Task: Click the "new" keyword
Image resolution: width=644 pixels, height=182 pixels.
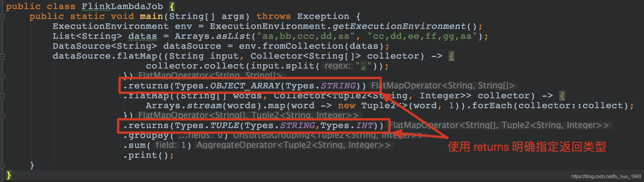Action: tap(346, 106)
